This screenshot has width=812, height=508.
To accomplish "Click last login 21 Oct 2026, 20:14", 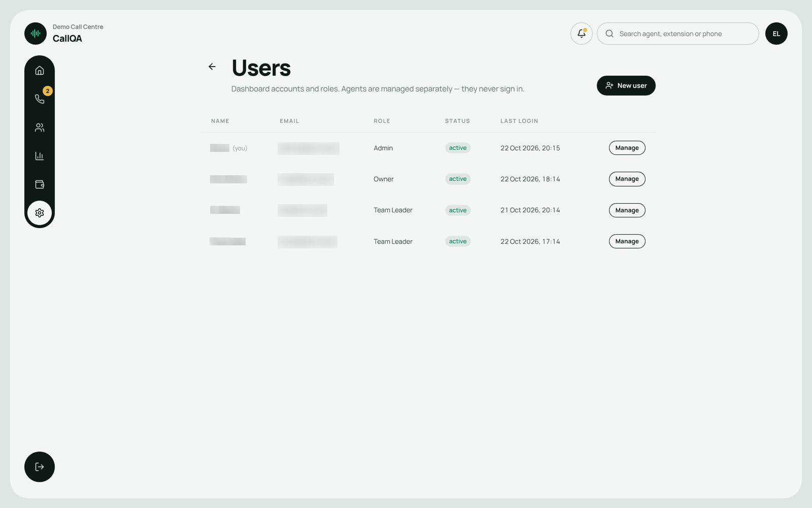I will [x=530, y=210].
